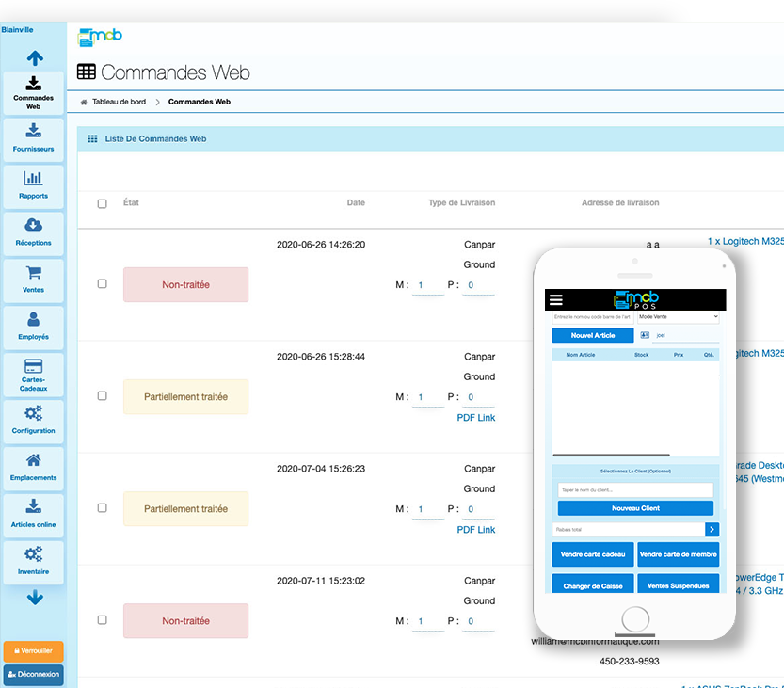Open Cartes-Cadeaux in the sidebar

pos(33,374)
